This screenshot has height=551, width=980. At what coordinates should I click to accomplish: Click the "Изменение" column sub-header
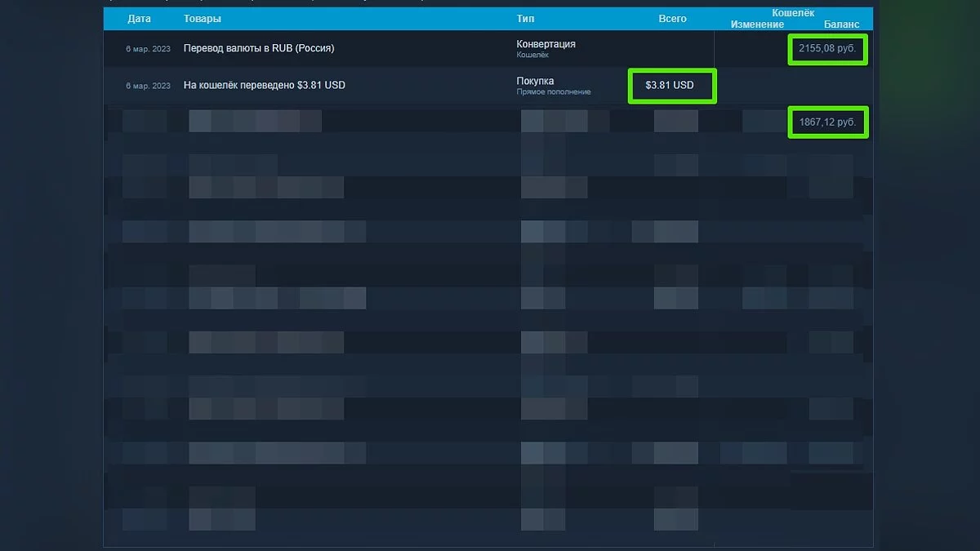pyautogui.click(x=757, y=24)
